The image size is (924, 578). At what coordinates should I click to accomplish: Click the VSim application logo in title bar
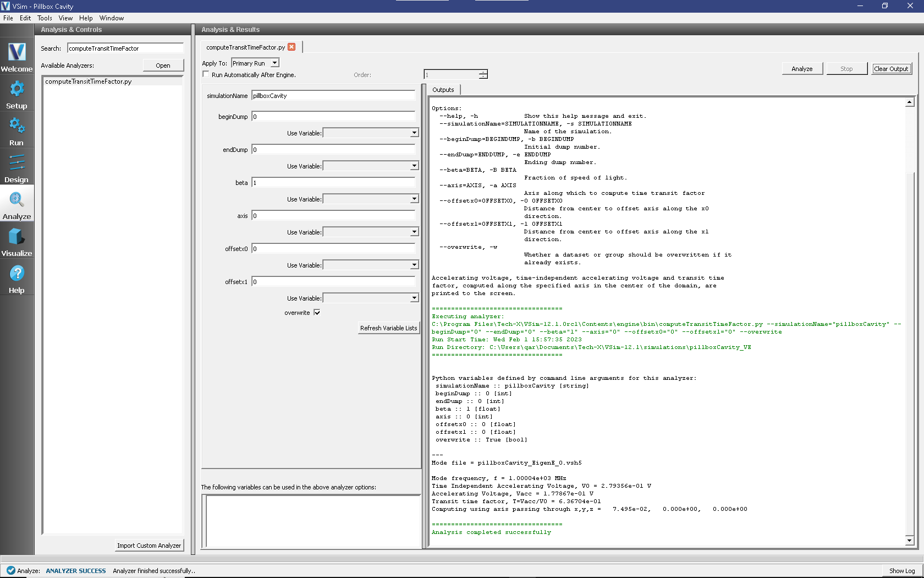pos(5,6)
